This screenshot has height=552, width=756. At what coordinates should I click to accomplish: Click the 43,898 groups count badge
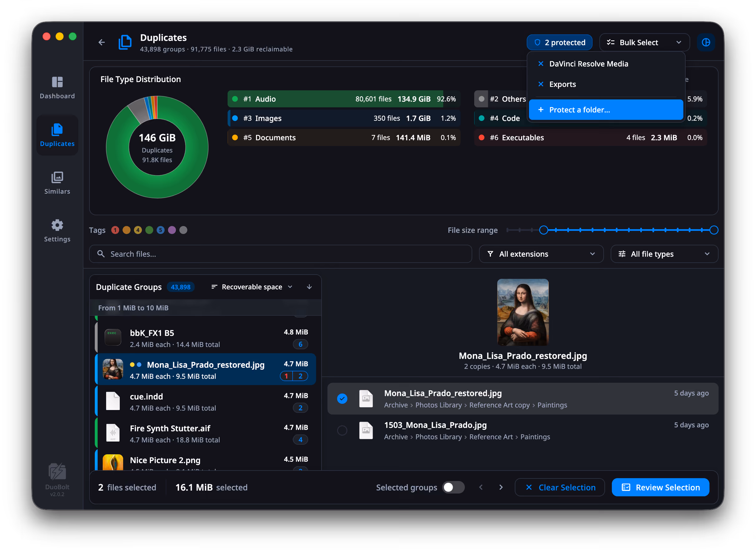181,287
